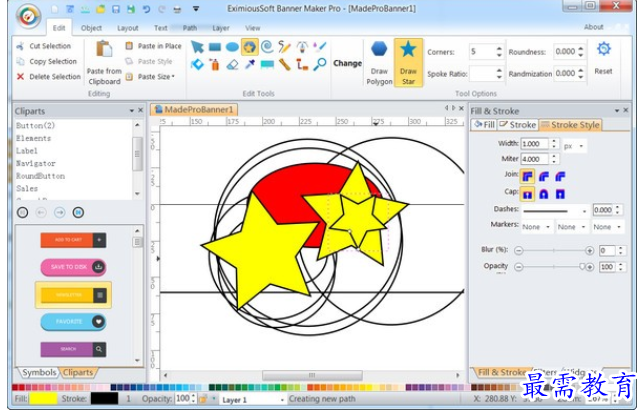Select the arrow selection tool

197,47
